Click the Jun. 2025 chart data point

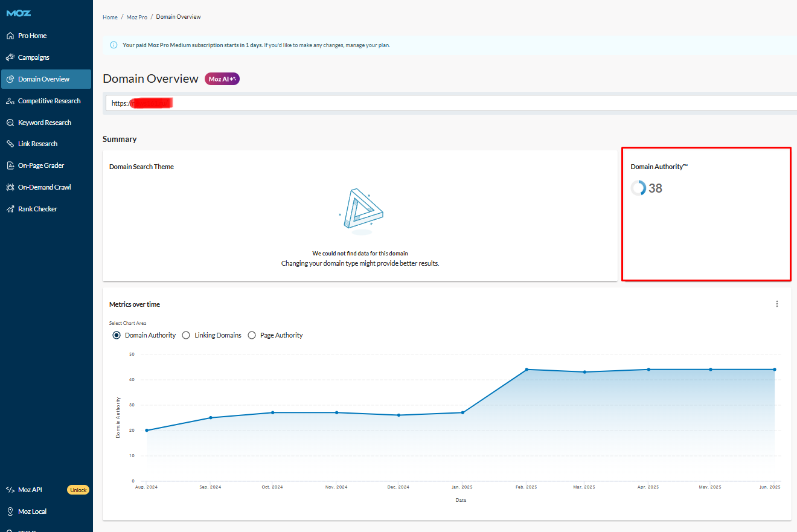[774, 370]
